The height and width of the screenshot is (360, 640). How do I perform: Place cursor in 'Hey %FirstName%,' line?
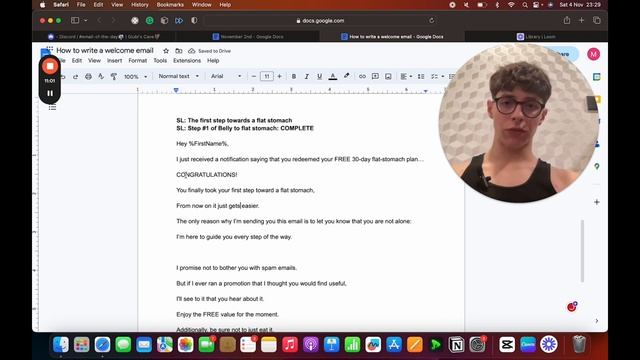[x=202, y=144]
